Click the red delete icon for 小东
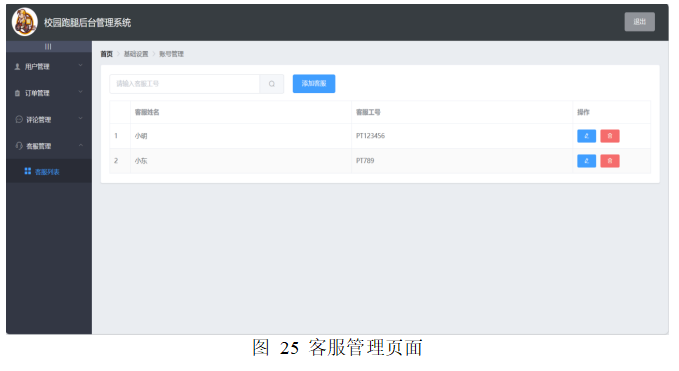 coord(610,161)
